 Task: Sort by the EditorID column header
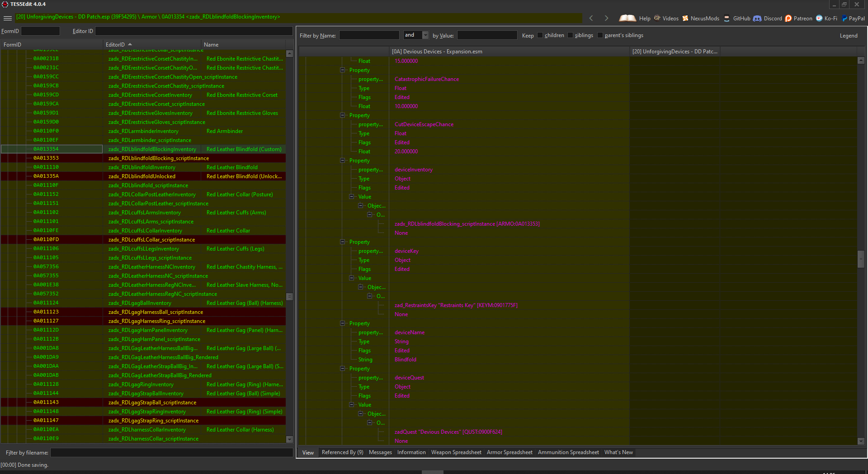(152, 45)
